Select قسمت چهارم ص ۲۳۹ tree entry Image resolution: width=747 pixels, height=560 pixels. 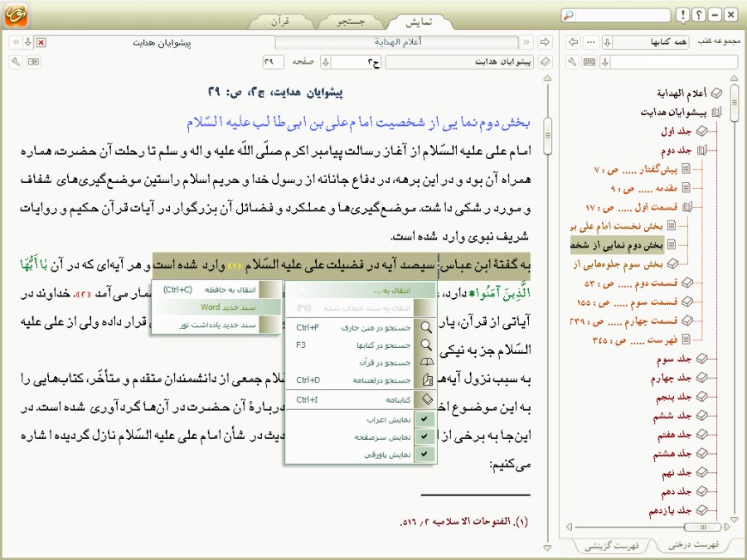tap(623, 321)
